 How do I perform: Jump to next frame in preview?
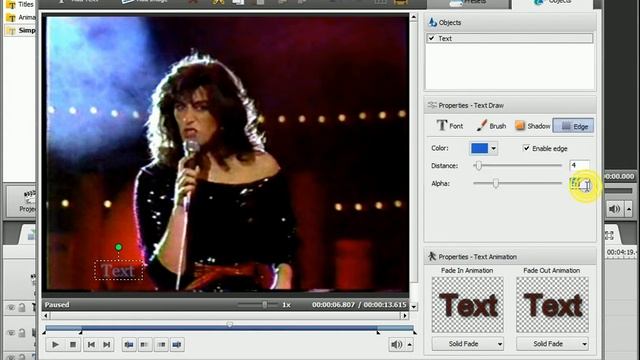(107, 344)
